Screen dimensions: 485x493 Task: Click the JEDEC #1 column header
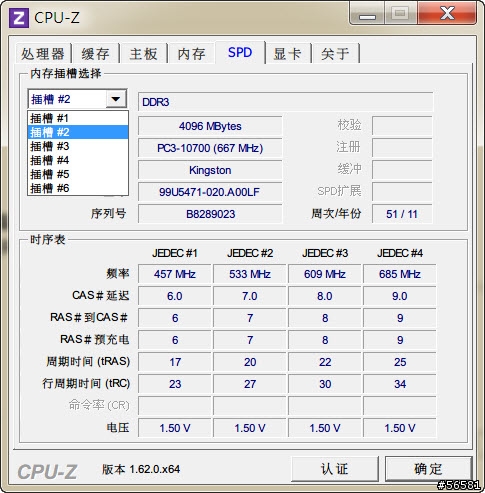[175, 253]
